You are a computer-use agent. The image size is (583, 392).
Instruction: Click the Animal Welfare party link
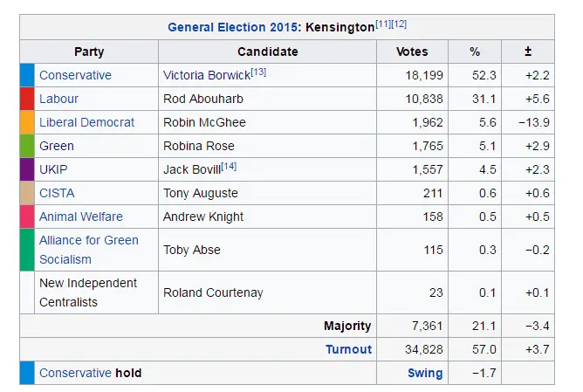(x=80, y=217)
